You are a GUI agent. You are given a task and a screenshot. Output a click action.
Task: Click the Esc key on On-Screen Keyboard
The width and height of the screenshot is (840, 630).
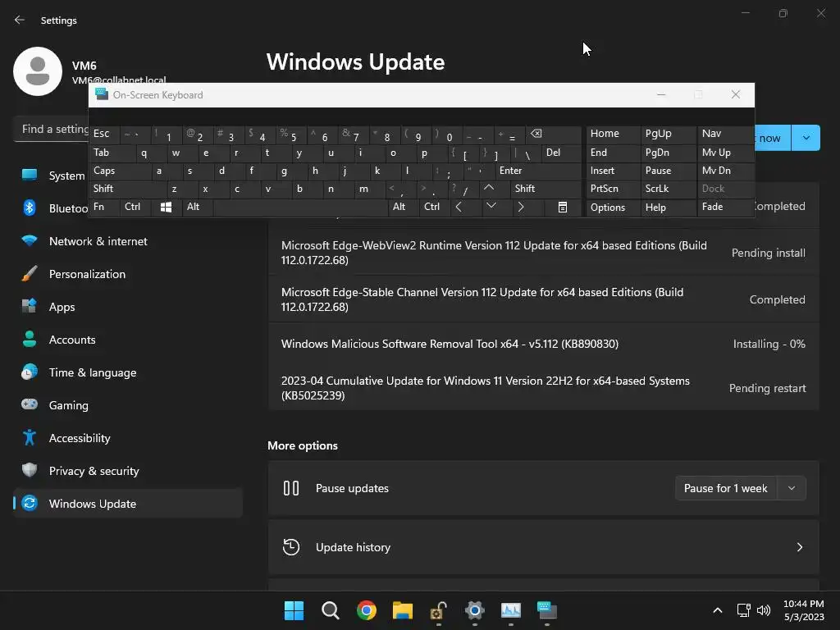point(104,134)
